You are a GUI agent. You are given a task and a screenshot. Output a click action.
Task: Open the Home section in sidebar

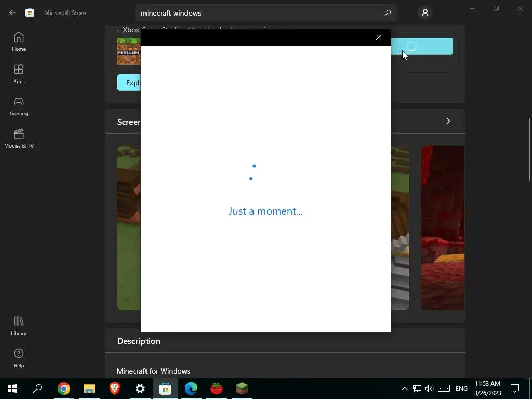pos(19,42)
